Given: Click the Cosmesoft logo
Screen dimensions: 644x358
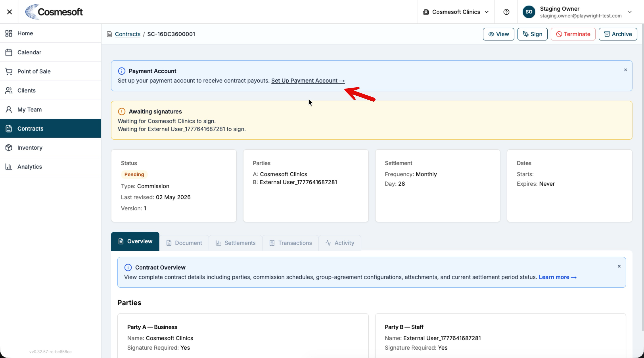Looking at the screenshot, I should (54, 12).
